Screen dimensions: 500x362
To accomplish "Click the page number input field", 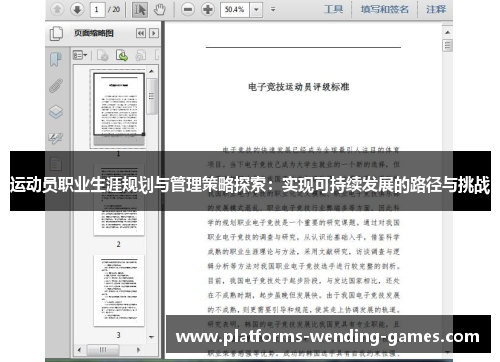I will (97, 9).
